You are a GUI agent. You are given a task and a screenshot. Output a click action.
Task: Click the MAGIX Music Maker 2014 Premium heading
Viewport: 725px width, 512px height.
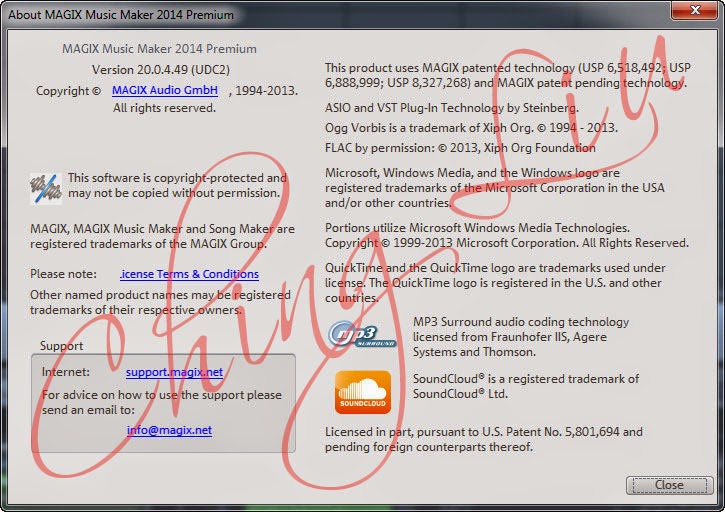coord(159,49)
